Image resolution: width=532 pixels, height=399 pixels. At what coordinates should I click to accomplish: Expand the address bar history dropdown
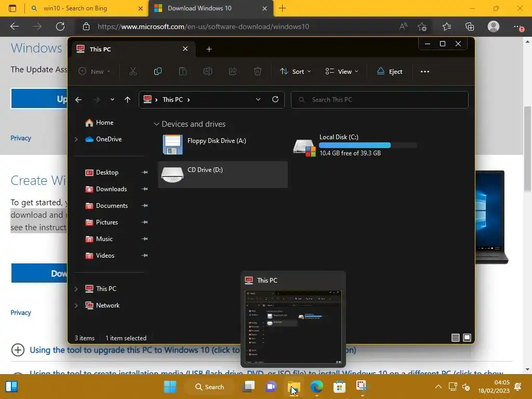(258, 99)
